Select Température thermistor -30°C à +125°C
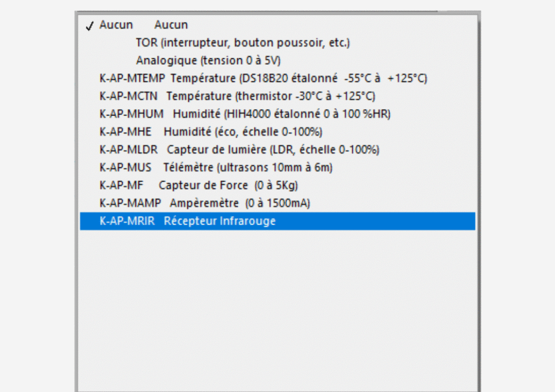555x392 pixels. (271, 96)
